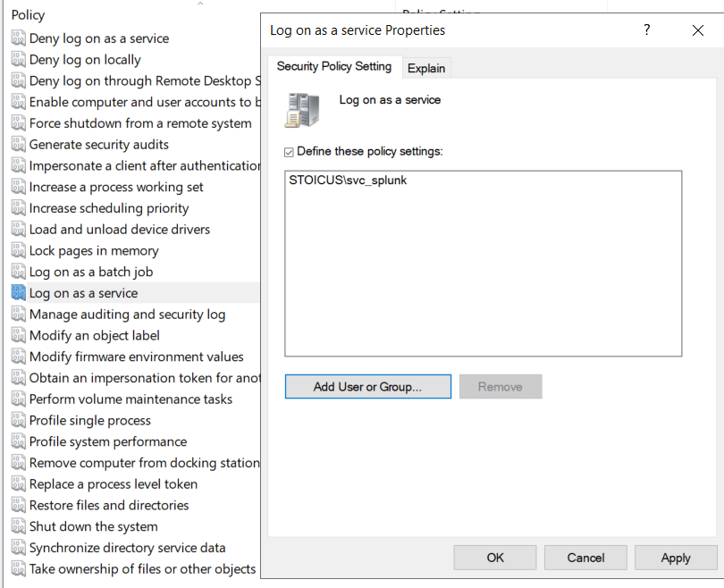Click the Profile single process policy icon

[x=19, y=421]
